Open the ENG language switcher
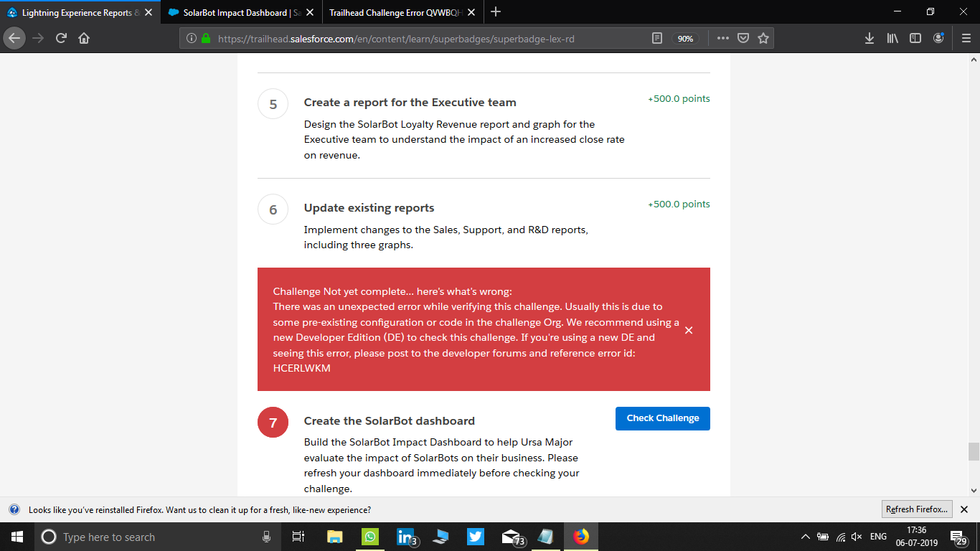 [x=877, y=537]
